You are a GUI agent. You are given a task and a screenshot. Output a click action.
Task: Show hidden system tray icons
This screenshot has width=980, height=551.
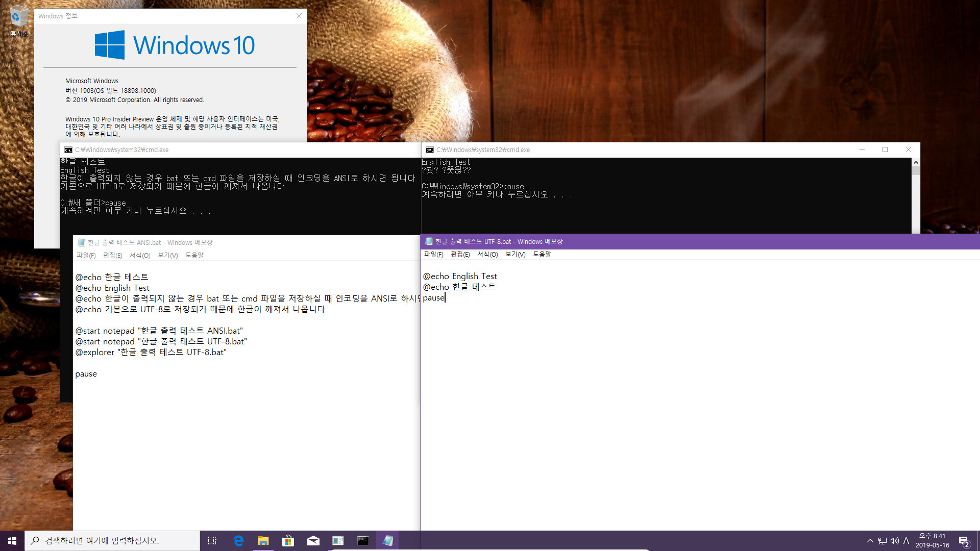coord(870,541)
